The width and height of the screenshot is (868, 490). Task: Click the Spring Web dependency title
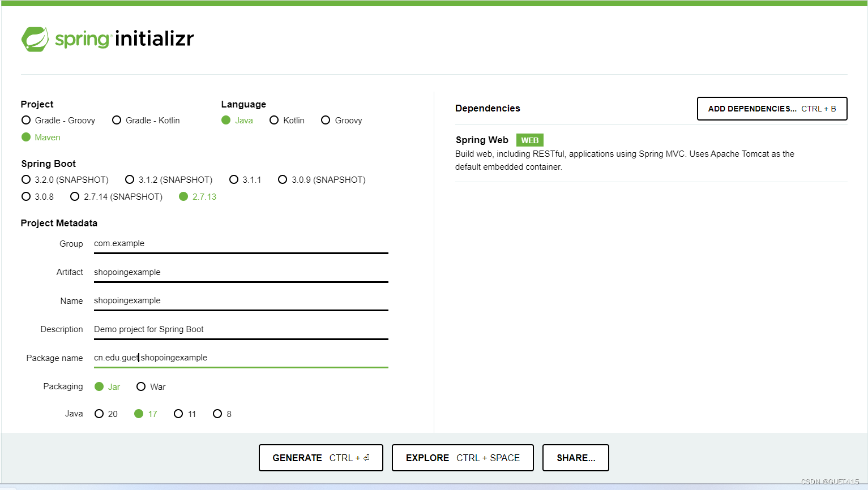coord(482,140)
